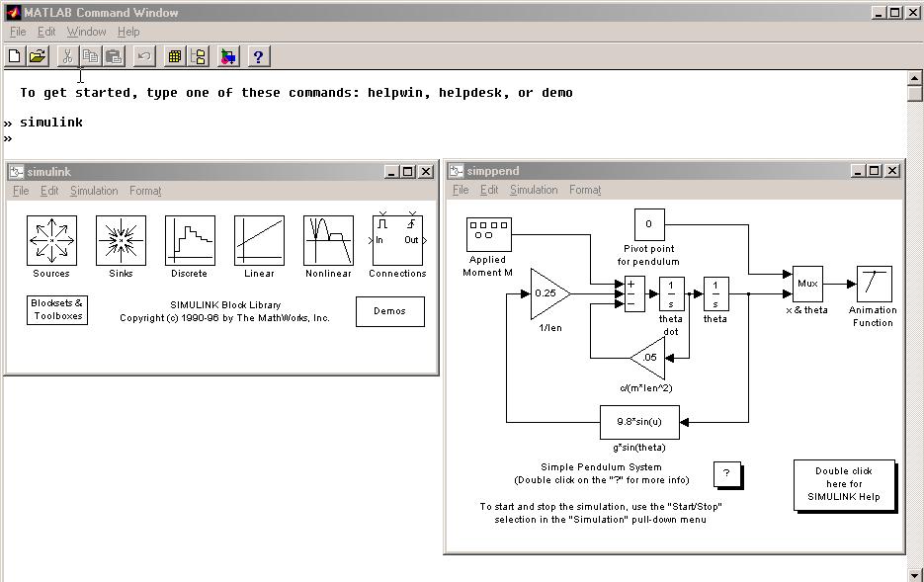Screen dimensions: 924x582
Task: Click the New File toolbar icon
Action: (x=15, y=56)
